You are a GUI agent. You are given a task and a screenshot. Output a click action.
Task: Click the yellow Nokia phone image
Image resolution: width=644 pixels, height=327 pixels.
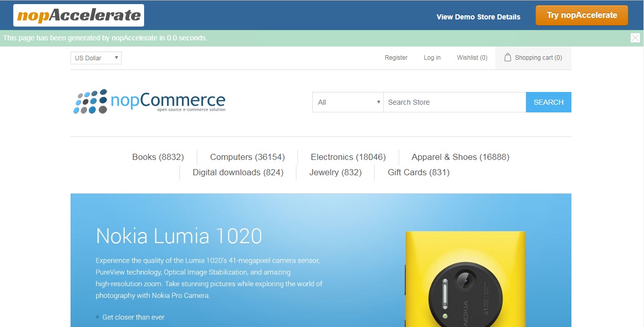pyautogui.click(x=466, y=279)
